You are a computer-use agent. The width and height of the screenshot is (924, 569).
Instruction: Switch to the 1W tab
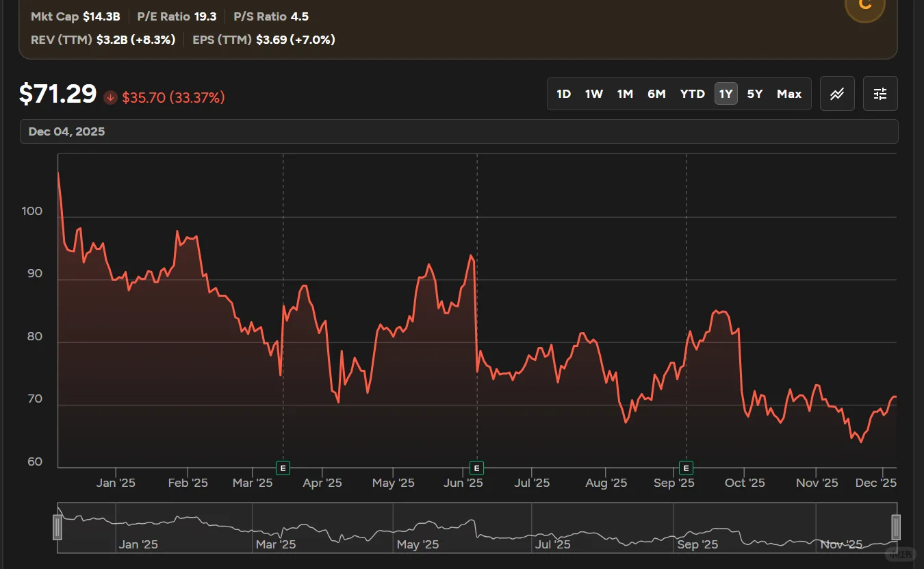[x=593, y=94]
